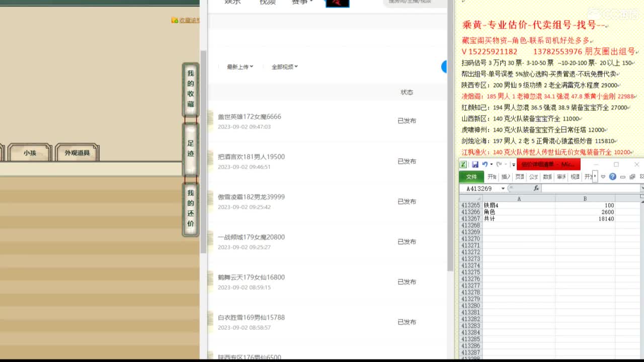Screen dimensions: 644x362
Task: Click the blue round button at list edge
Action: tap(444, 67)
